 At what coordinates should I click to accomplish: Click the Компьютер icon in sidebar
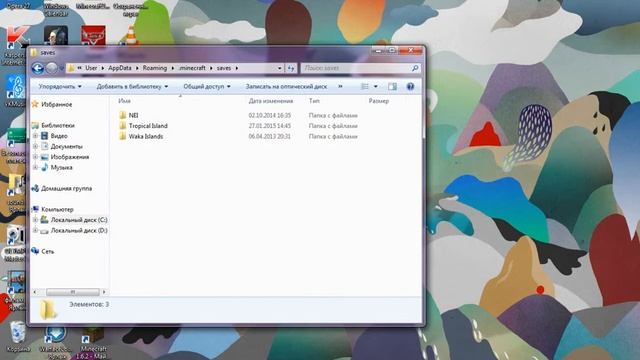click(35, 209)
